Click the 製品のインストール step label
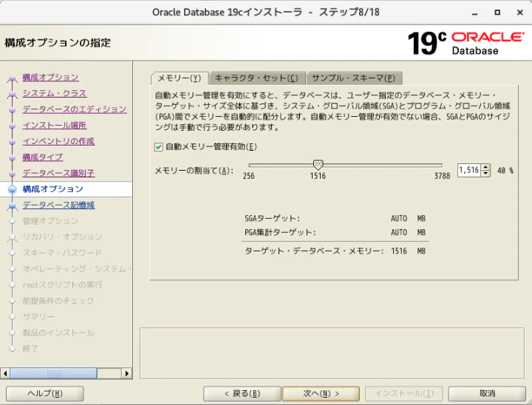The width and height of the screenshot is (532, 405). [x=58, y=333]
